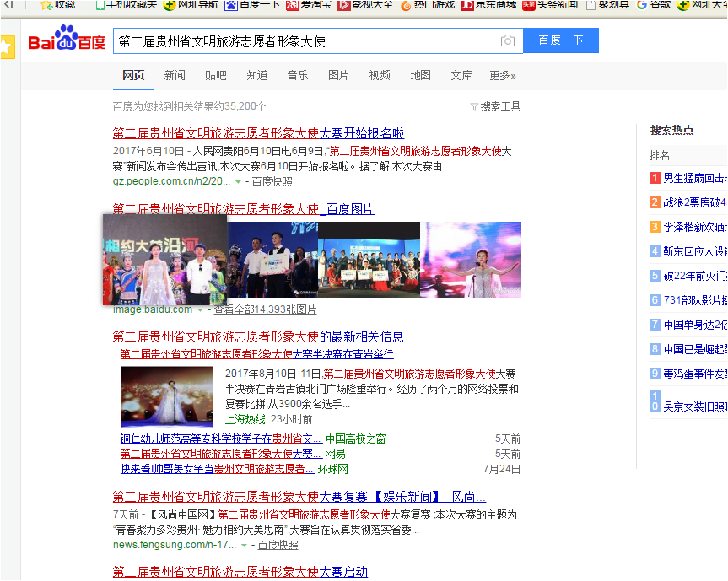
Task: Switch to the 地图 tab
Action: [421, 75]
